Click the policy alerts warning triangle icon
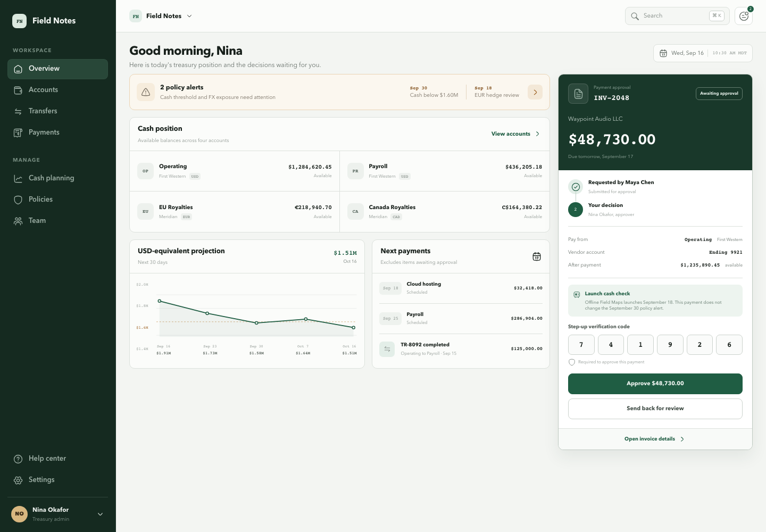This screenshot has width=766, height=532. [x=146, y=92]
